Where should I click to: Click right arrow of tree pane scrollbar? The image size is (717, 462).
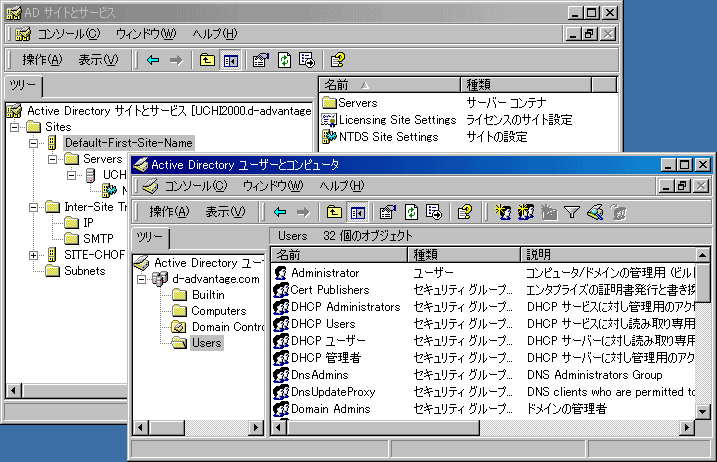coord(256,428)
